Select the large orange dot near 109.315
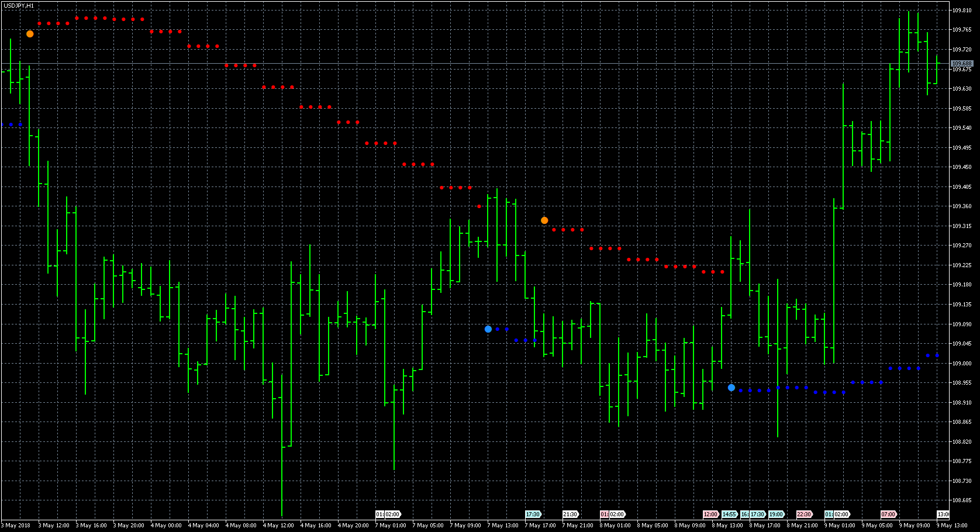This screenshot has height=532, width=980. [544, 220]
